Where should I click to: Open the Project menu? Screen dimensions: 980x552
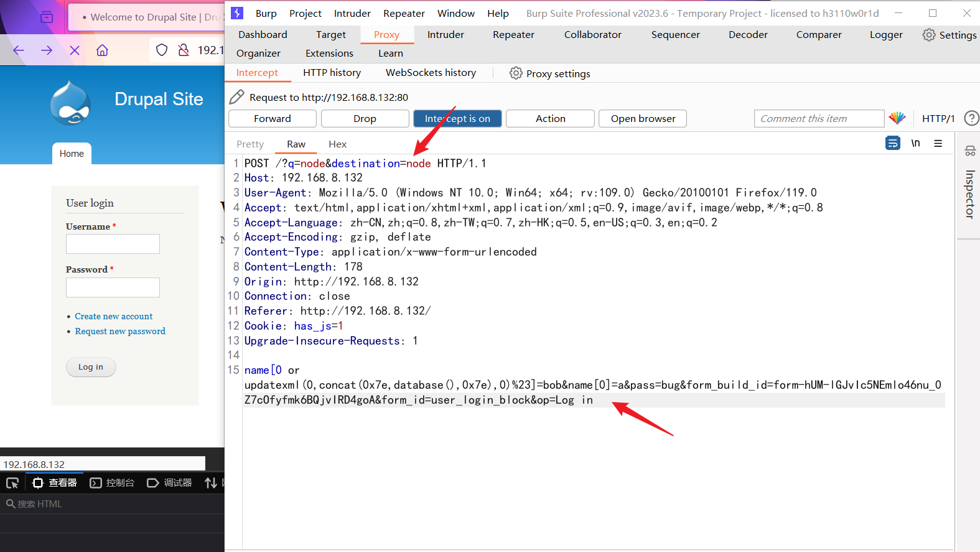tap(306, 13)
